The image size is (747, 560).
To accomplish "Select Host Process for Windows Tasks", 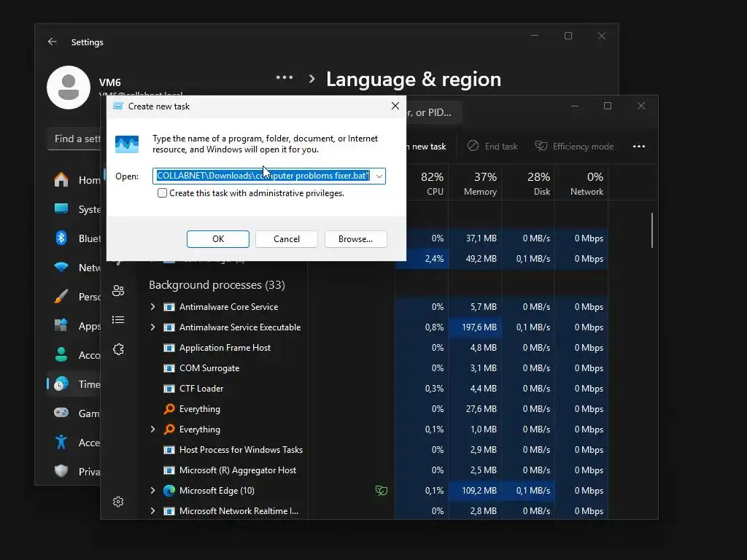I will point(241,449).
